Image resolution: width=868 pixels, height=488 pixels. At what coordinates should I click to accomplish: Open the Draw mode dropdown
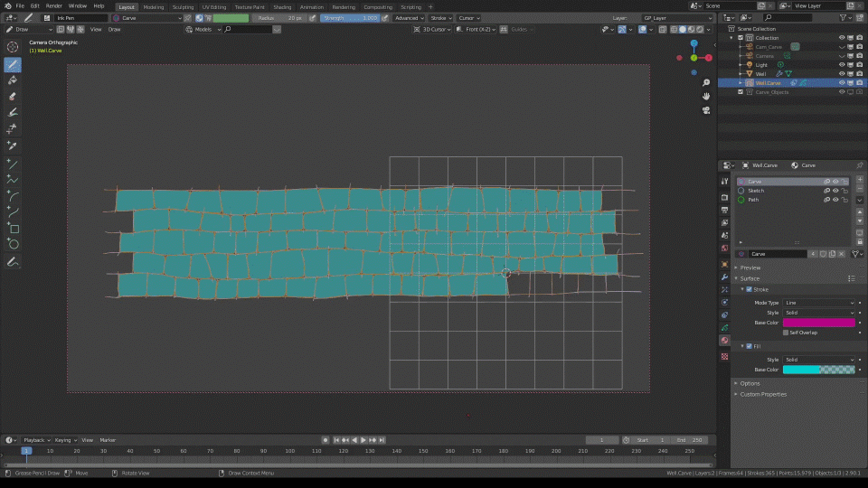(29, 29)
